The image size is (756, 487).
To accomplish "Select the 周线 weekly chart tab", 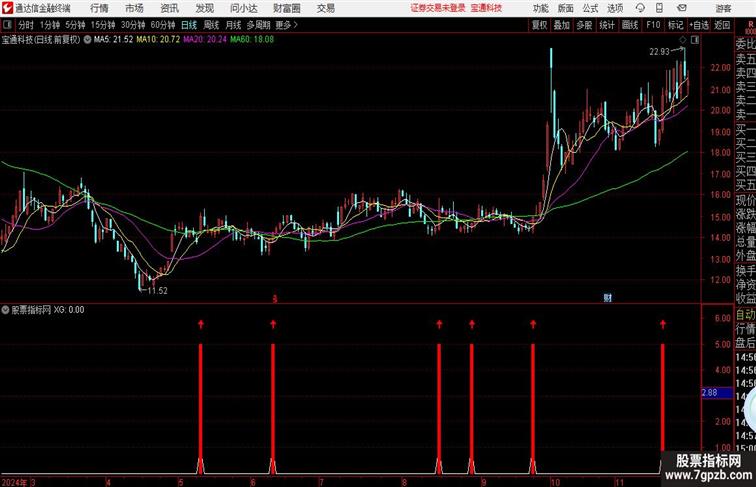I will click(x=211, y=25).
